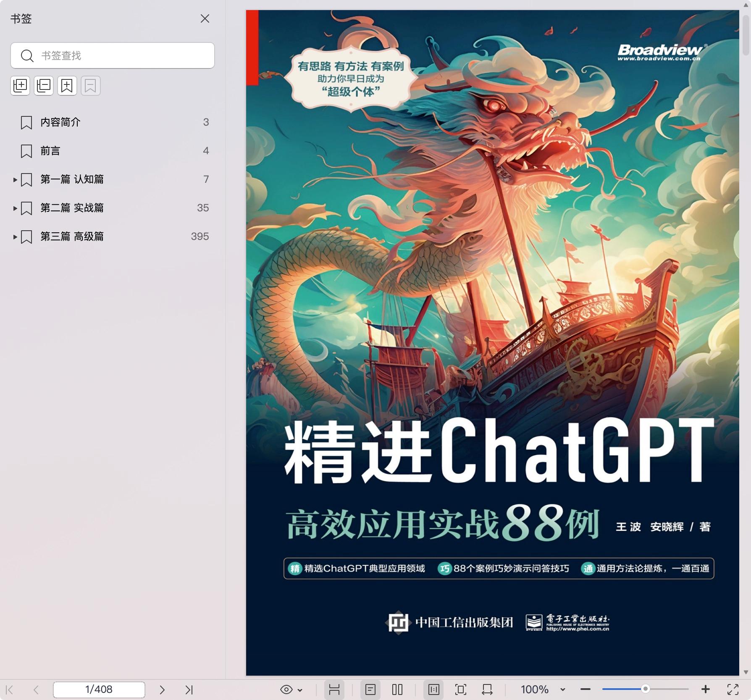Viewport: 751px width, 700px height.
Task: Enter fullscreen mode
Action: click(x=733, y=689)
